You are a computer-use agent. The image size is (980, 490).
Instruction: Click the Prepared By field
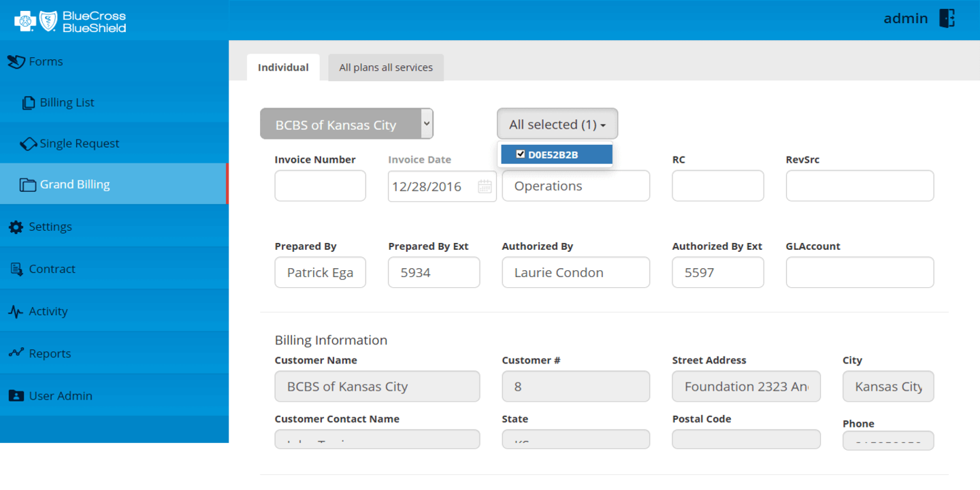coord(320,272)
